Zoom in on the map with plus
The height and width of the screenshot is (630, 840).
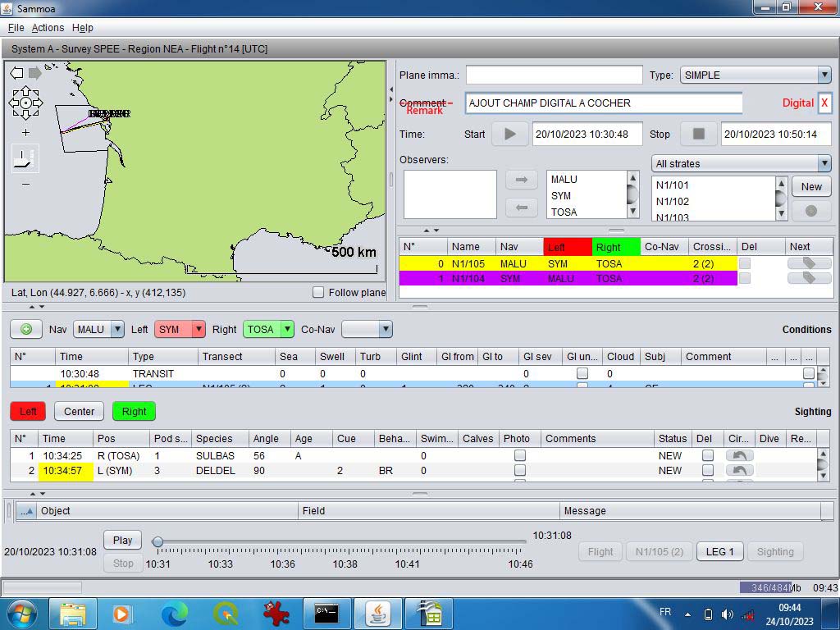(x=25, y=132)
